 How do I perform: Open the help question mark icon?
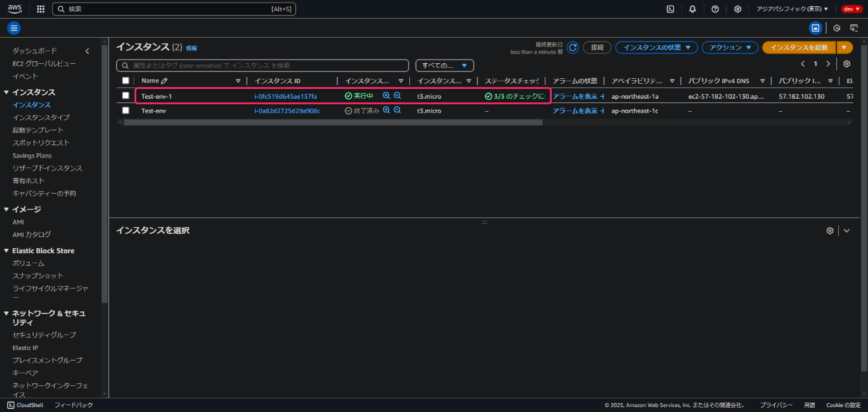(715, 9)
